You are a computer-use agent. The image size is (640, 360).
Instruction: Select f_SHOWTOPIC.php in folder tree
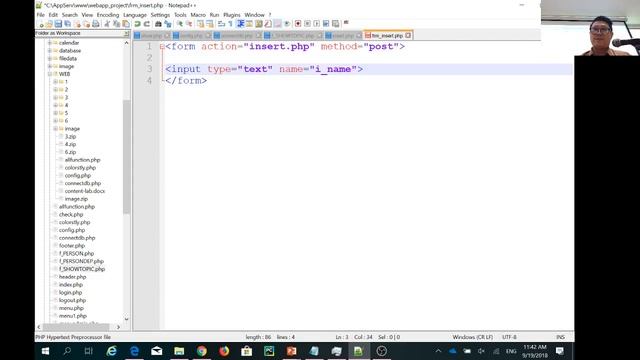tap(82, 269)
